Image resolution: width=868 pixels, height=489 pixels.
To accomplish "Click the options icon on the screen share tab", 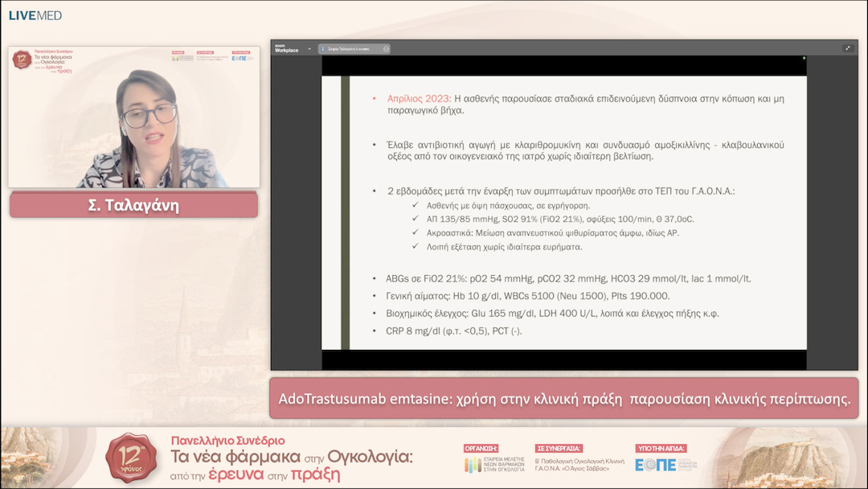I will pyautogui.click(x=386, y=48).
